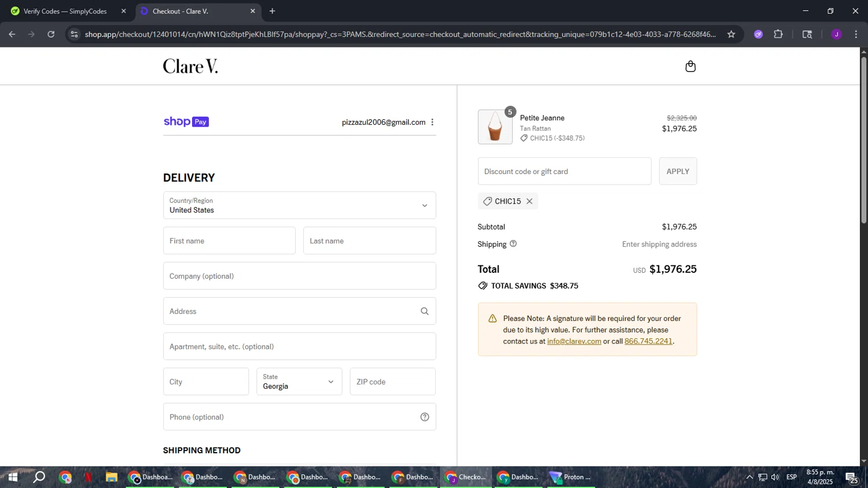868x488 pixels.
Task: Open the taskbar clock showing 8:55 p. m.
Action: point(820,477)
